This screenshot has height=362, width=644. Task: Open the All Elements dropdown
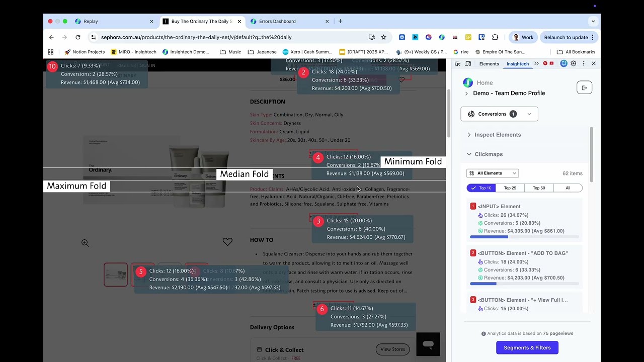coord(493,173)
